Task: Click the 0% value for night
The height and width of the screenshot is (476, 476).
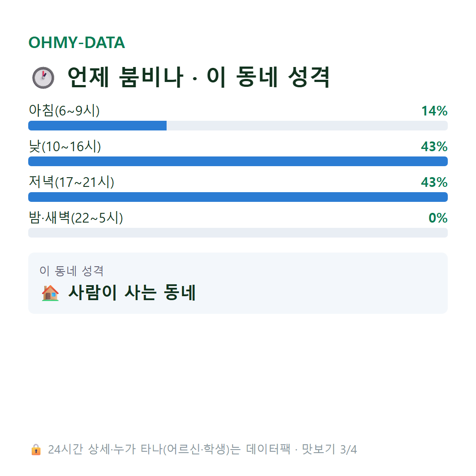Action: coord(438,218)
